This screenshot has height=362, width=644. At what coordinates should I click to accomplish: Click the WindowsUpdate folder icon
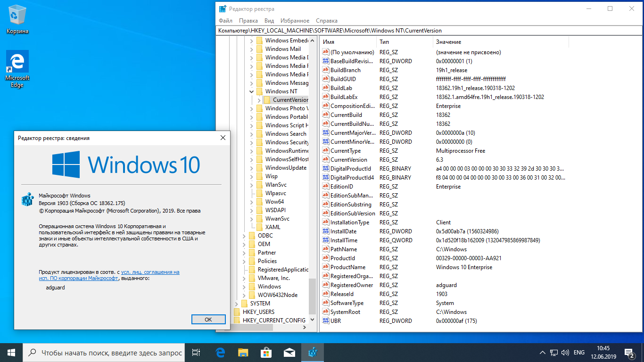[x=260, y=167]
